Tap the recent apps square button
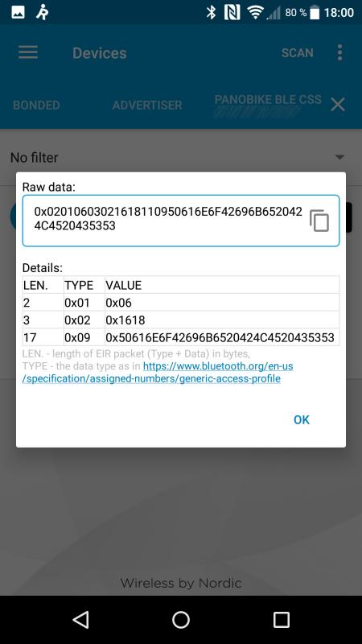 (281, 619)
